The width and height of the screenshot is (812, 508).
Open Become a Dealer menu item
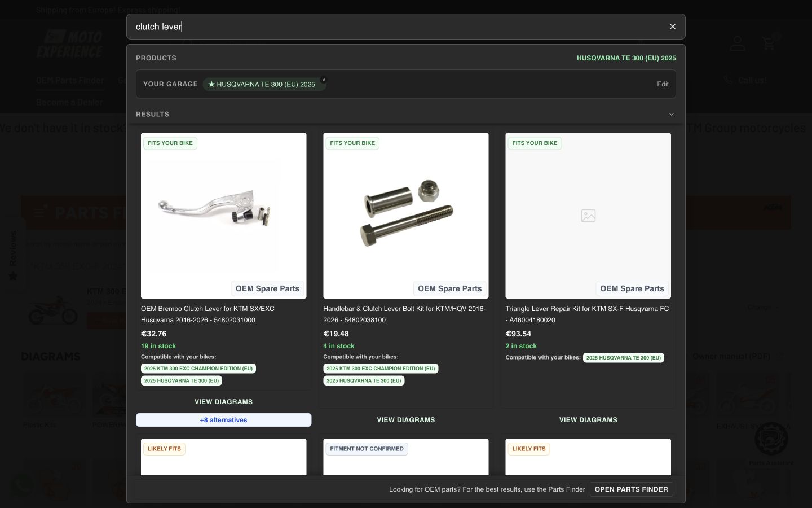coord(69,102)
